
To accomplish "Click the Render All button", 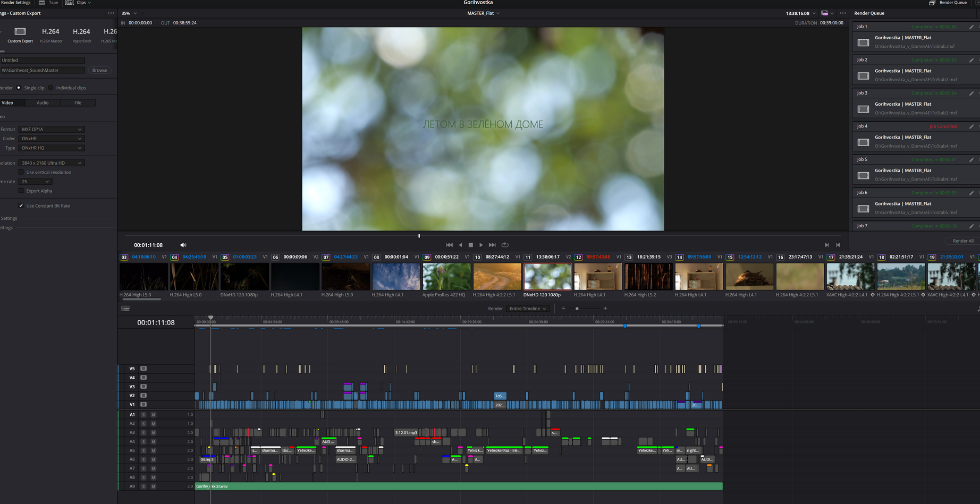I will 963,241.
